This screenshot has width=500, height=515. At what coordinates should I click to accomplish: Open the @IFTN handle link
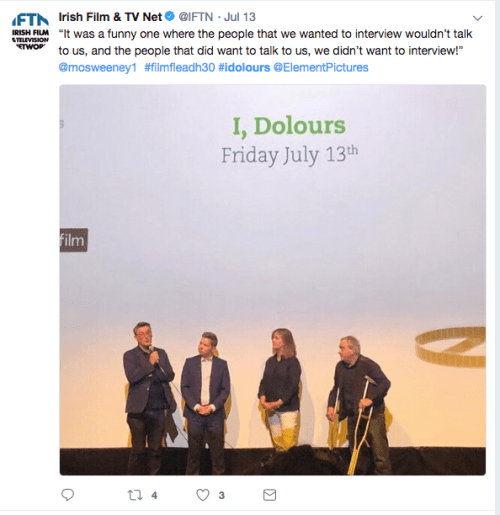pyautogui.click(x=196, y=17)
